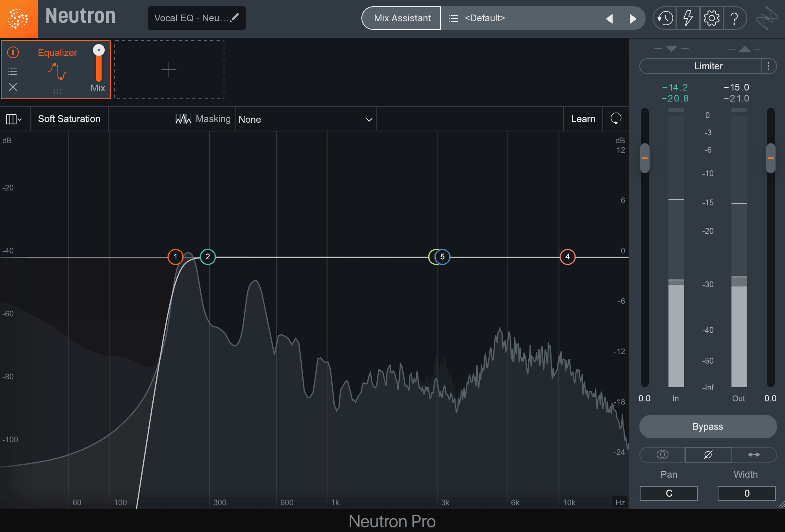The height and width of the screenshot is (532, 785).
Task: Select EQ band node 2
Action: point(208,257)
